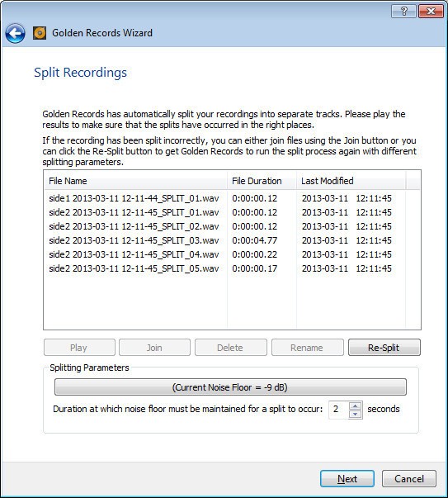Open the Current Noise Floor -9 dB setting

pos(230,387)
